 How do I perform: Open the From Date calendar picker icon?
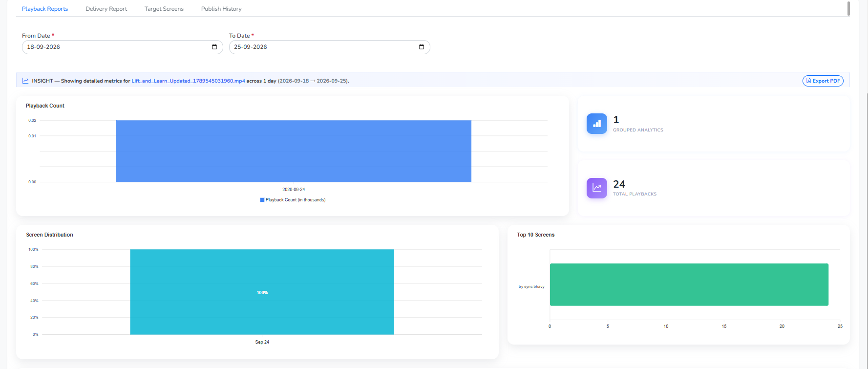214,47
